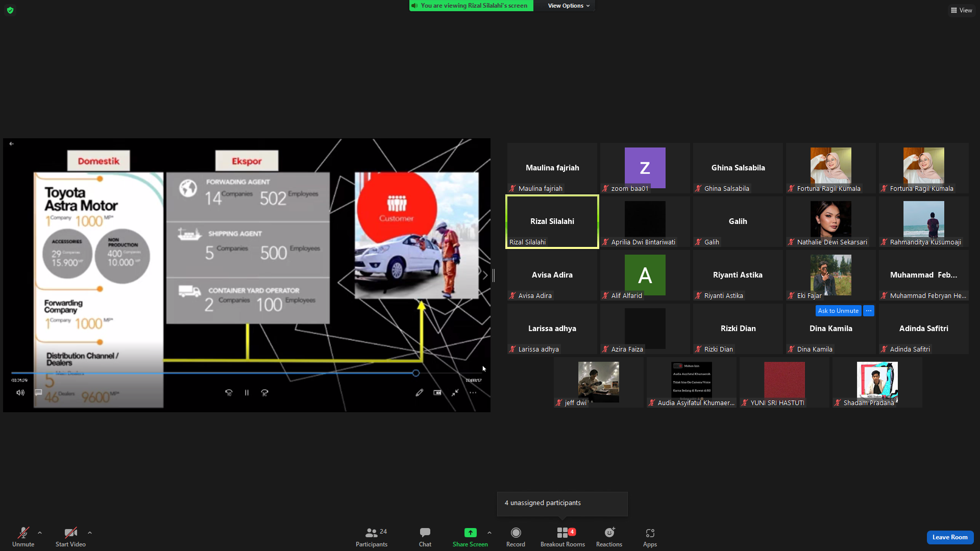
Task: Expand audio settings caret next to Unmute
Action: click(x=40, y=533)
